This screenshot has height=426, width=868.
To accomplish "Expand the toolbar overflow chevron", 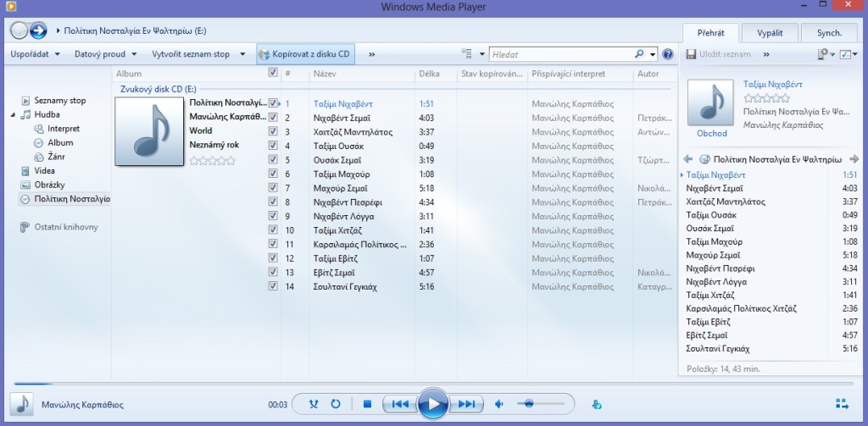I will coord(371,54).
